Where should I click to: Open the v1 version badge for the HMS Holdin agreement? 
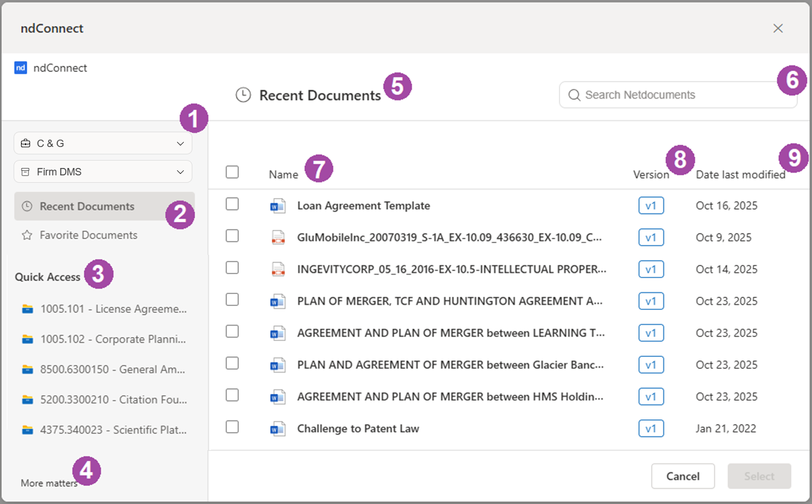(651, 396)
